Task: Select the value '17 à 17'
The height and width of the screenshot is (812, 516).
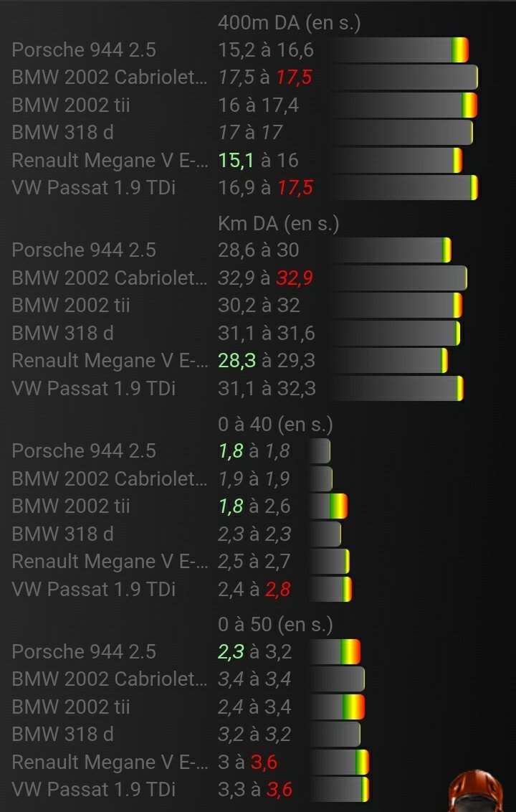Action: tap(250, 133)
